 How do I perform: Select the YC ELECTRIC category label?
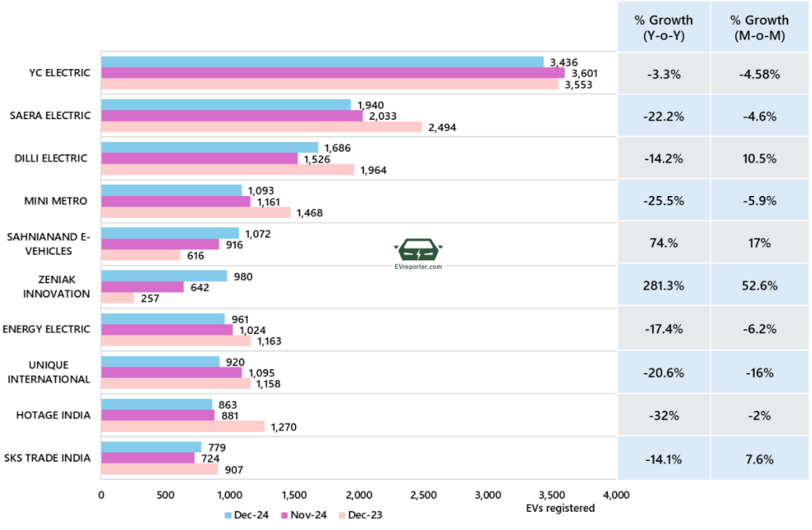[59, 73]
